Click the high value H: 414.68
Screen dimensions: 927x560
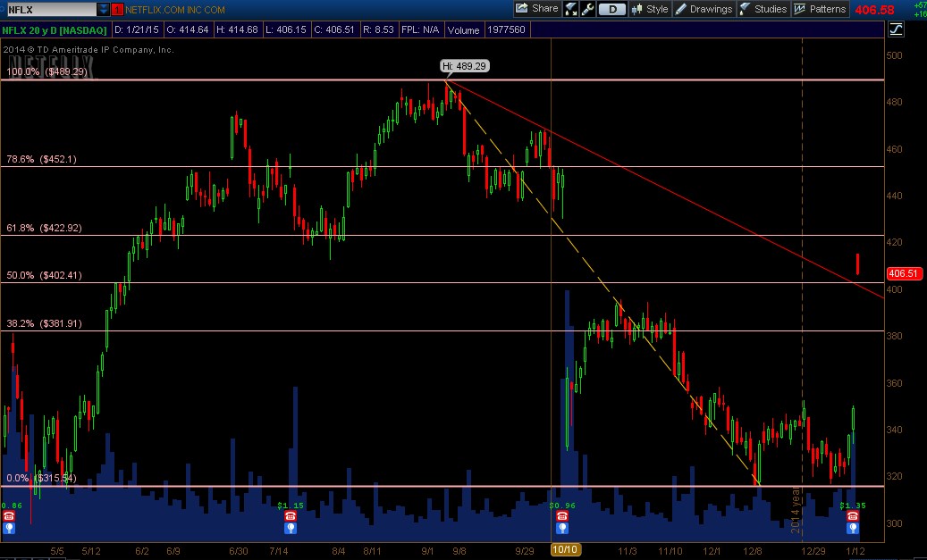[237, 29]
